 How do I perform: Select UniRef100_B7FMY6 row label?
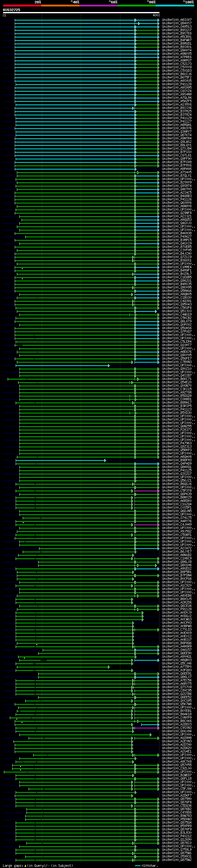pyautogui.click(x=177, y=165)
